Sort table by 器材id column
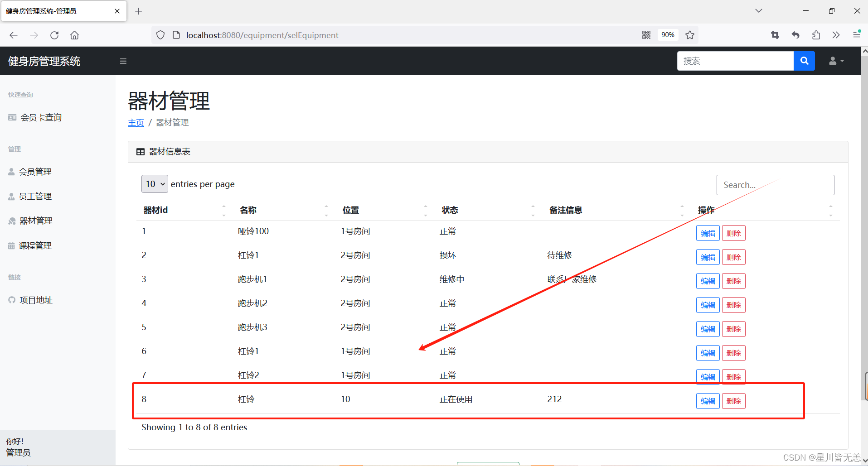The height and width of the screenshot is (466, 868). (184, 210)
